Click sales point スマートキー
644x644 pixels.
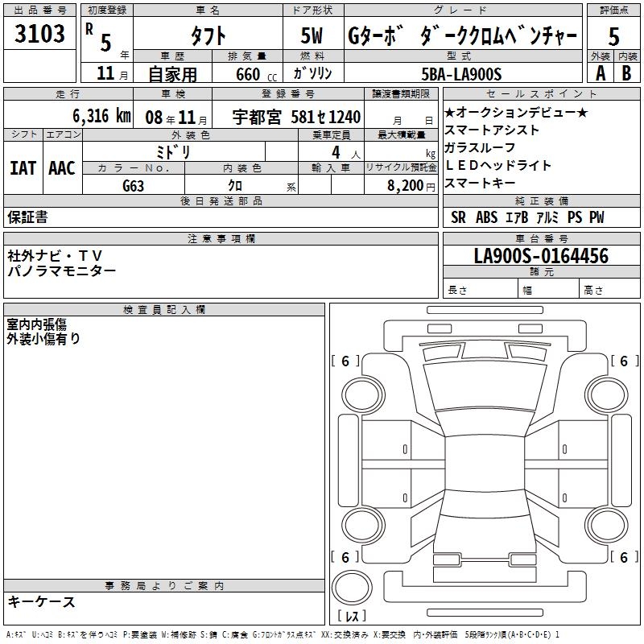click(x=480, y=183)
